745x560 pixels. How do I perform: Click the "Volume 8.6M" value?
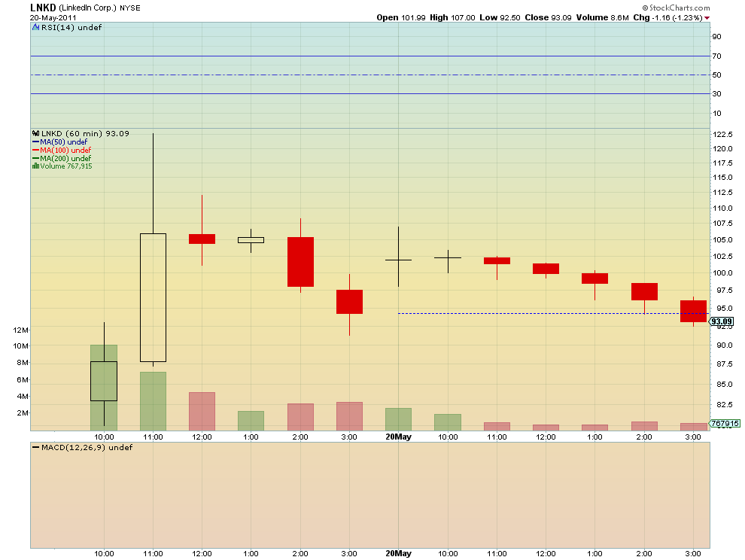[603, 17]
